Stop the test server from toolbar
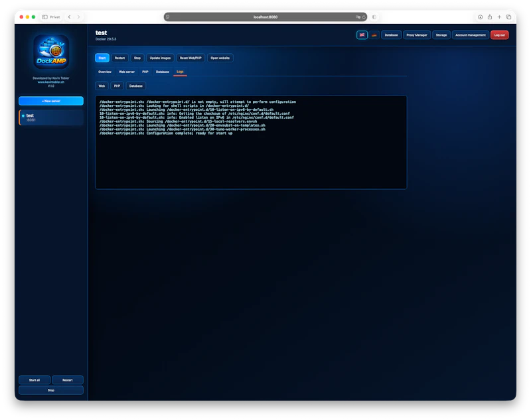Image resolution: width=531 pixels, height=420 pixels. coord(137,58)
